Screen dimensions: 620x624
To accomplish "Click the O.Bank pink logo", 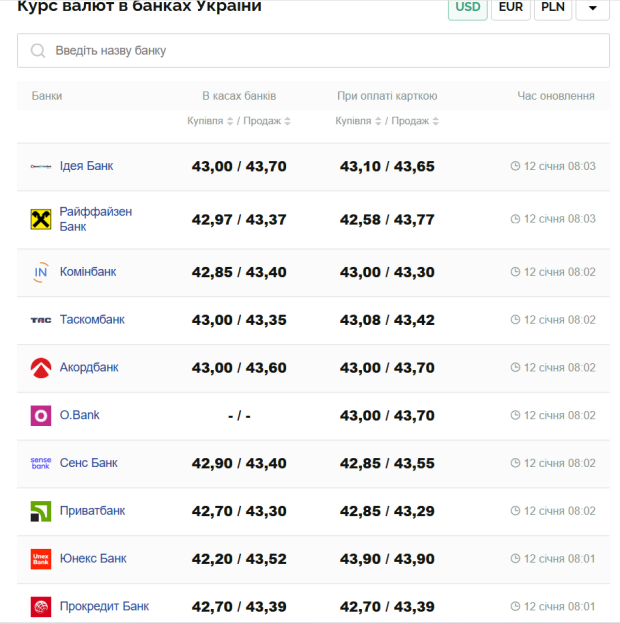I will pos(41,415).
